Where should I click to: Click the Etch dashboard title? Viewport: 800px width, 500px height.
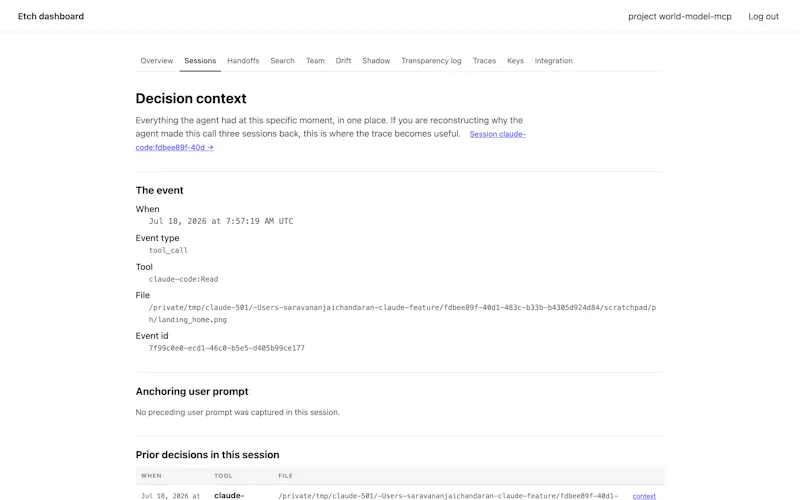[x=51, y=16]
